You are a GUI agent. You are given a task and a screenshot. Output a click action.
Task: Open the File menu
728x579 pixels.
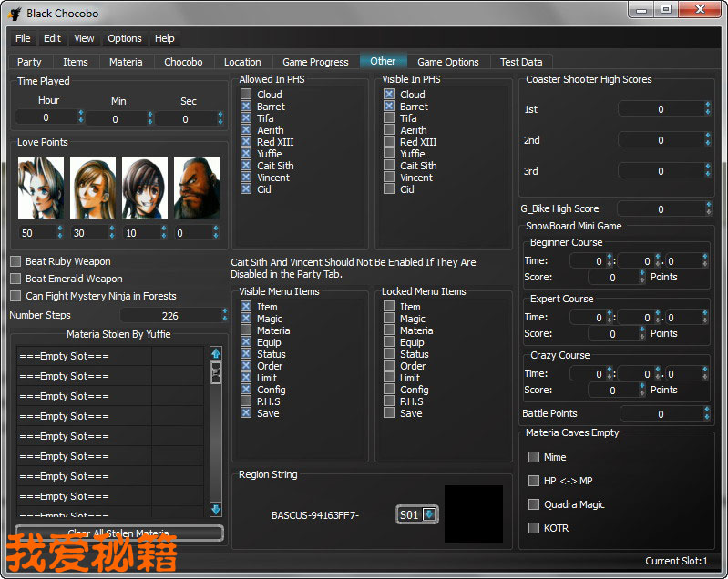pos(23,38)
